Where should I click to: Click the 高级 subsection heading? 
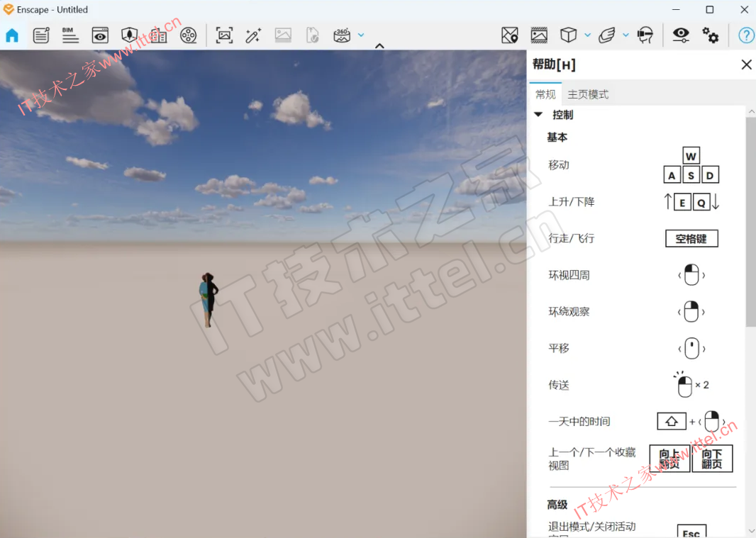[557, 505]
